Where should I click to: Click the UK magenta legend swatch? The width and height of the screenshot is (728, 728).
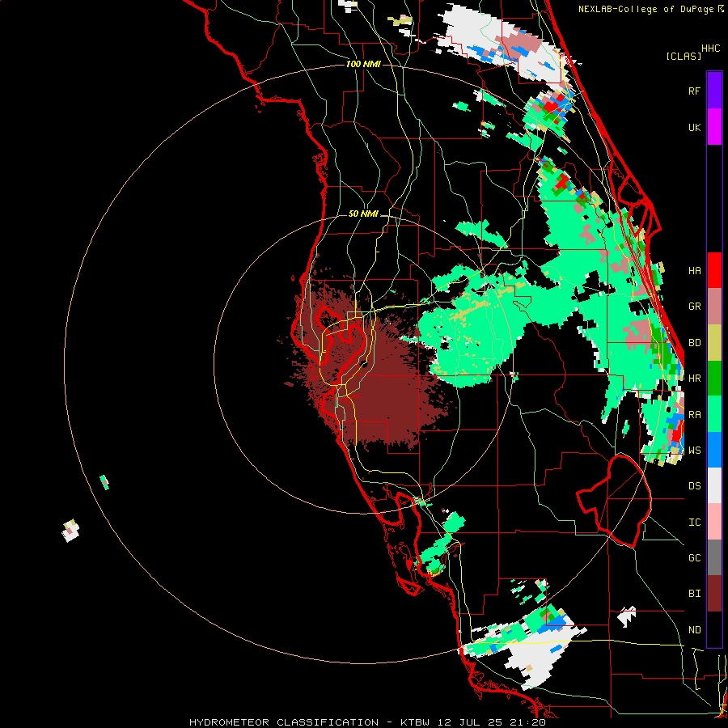714,127
